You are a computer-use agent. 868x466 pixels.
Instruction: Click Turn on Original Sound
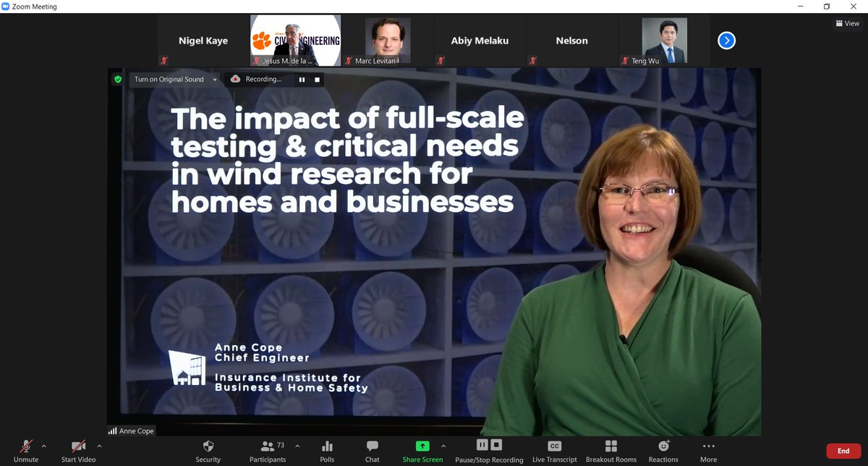(169, 80)
